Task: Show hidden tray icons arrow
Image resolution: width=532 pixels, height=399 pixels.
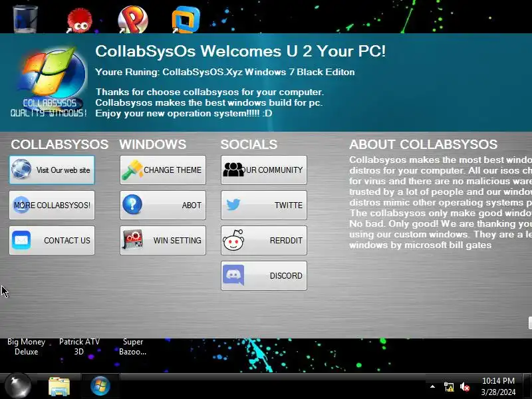Action: point(433,386)
